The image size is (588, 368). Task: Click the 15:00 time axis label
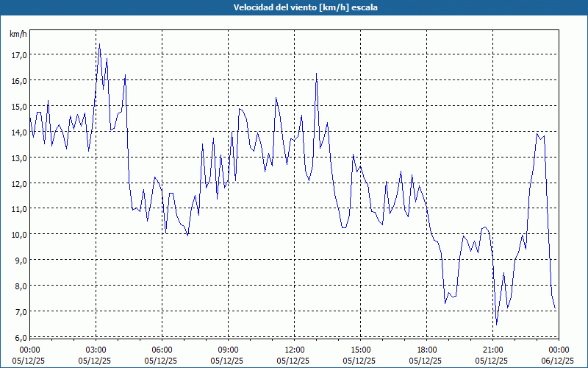[360, 350]
